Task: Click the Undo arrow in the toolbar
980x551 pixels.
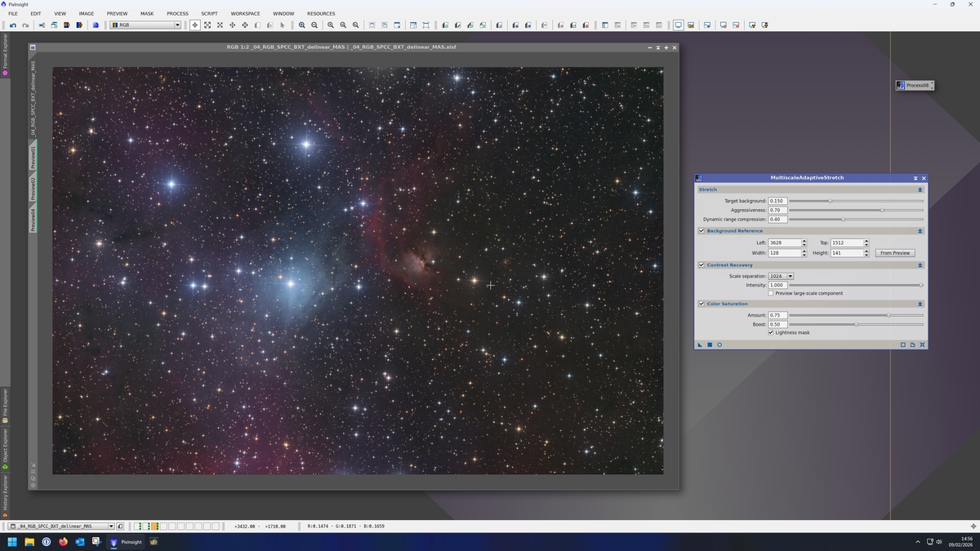Action: point(13,25)
